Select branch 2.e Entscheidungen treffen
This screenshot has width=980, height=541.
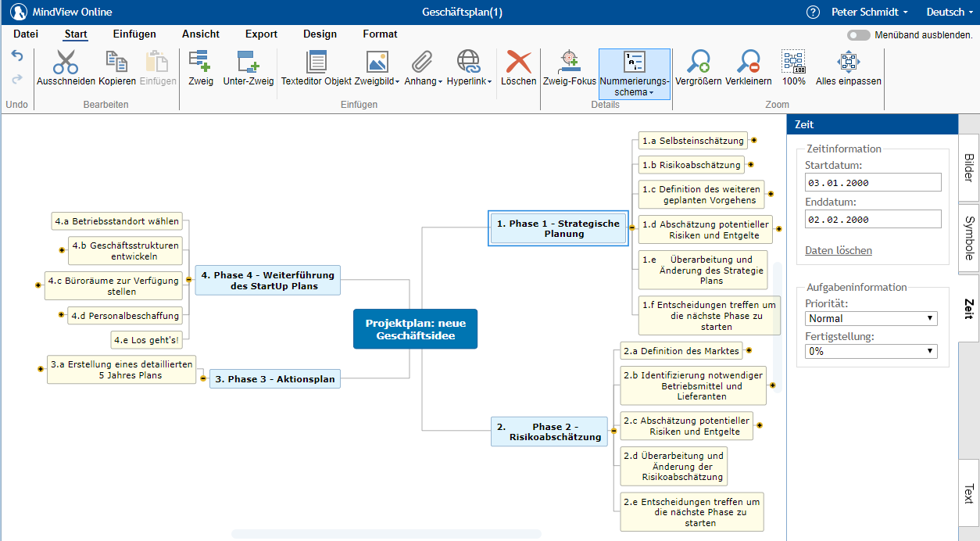click(x=692, y=512)
